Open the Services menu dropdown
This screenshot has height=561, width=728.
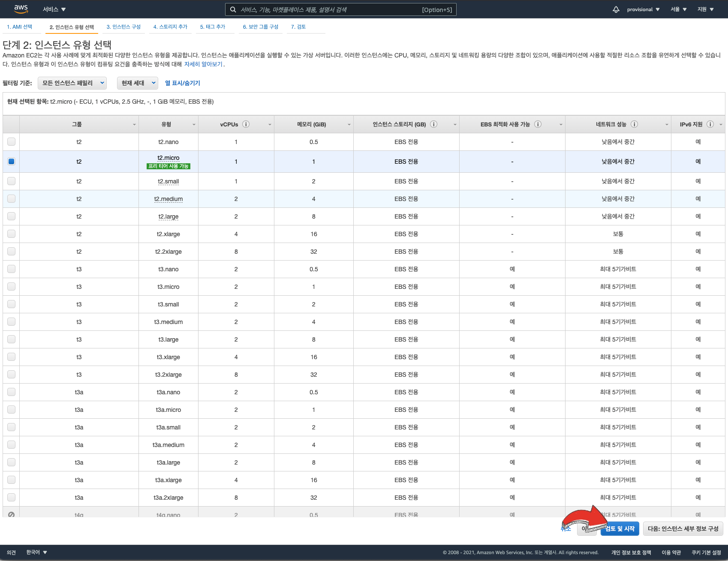coord(54,9)
